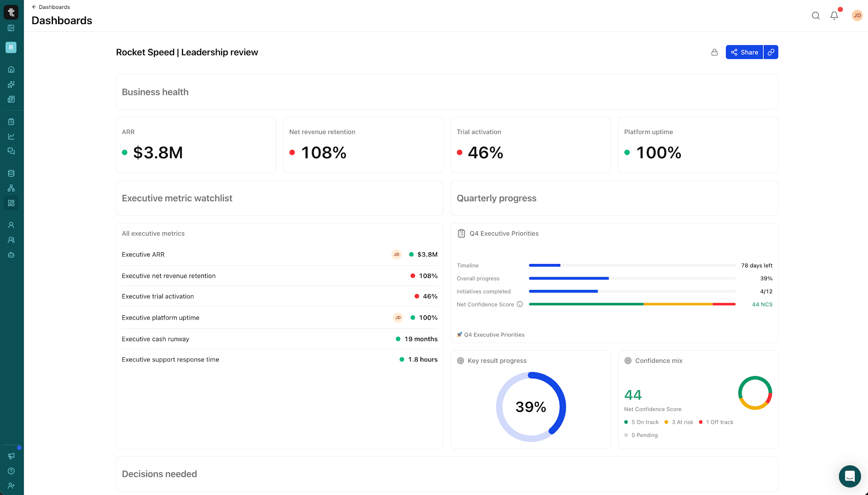Click the '1.8 hours' response time value
868x495 pixels.
tap(423, 359)
